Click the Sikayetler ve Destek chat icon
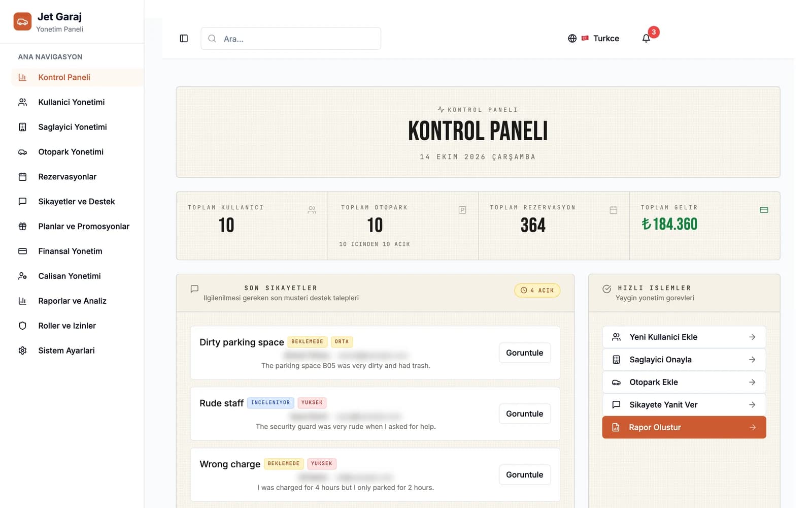812x508 pixels. pyautogui.click(x=22, y=202)
